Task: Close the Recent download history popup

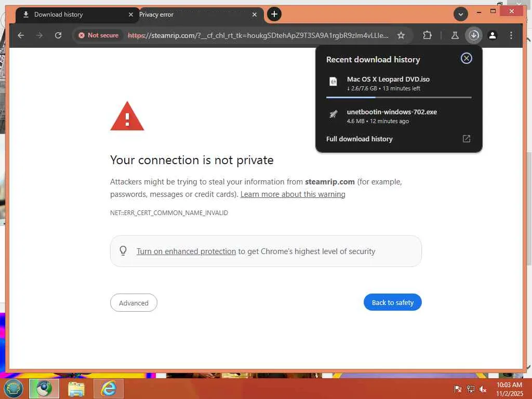Action: click(466, 58)
